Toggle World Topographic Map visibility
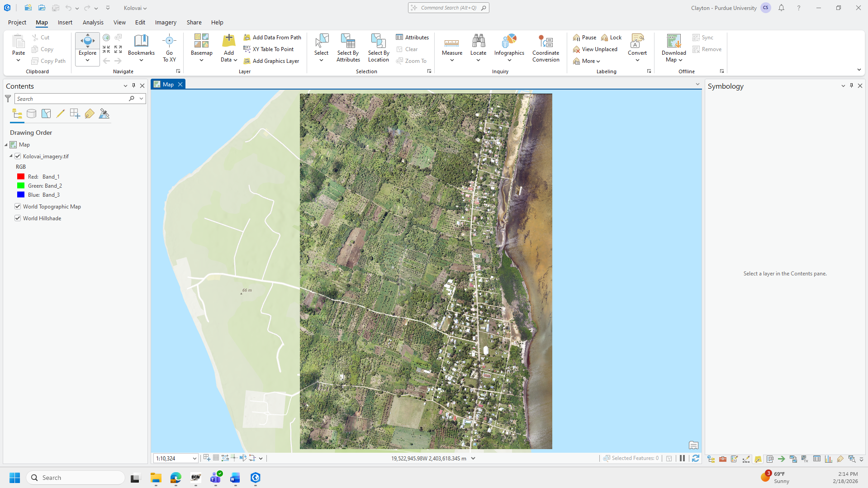This screenshot has height=488, width=868. (18, 207)
